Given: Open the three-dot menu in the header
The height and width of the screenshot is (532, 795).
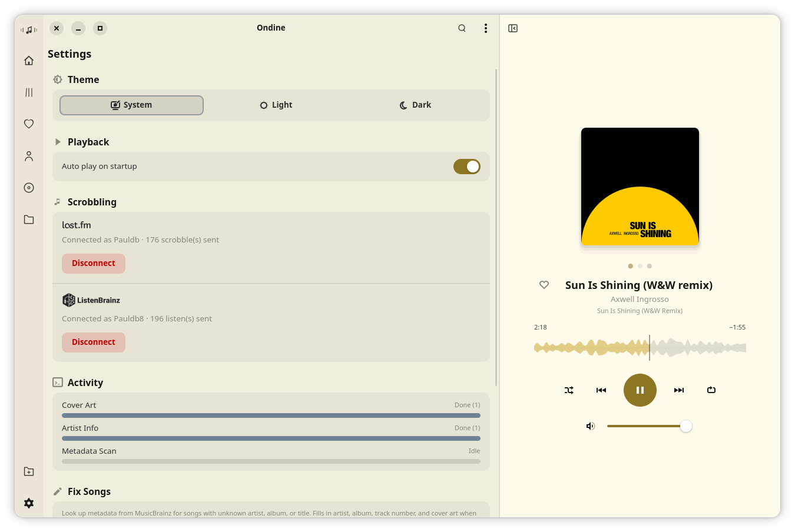Looking at the screenshot, I should coord(486,28).
